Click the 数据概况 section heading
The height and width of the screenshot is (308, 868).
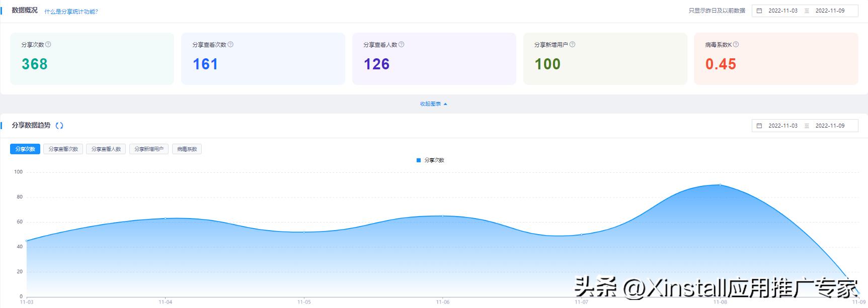[25, 10]
